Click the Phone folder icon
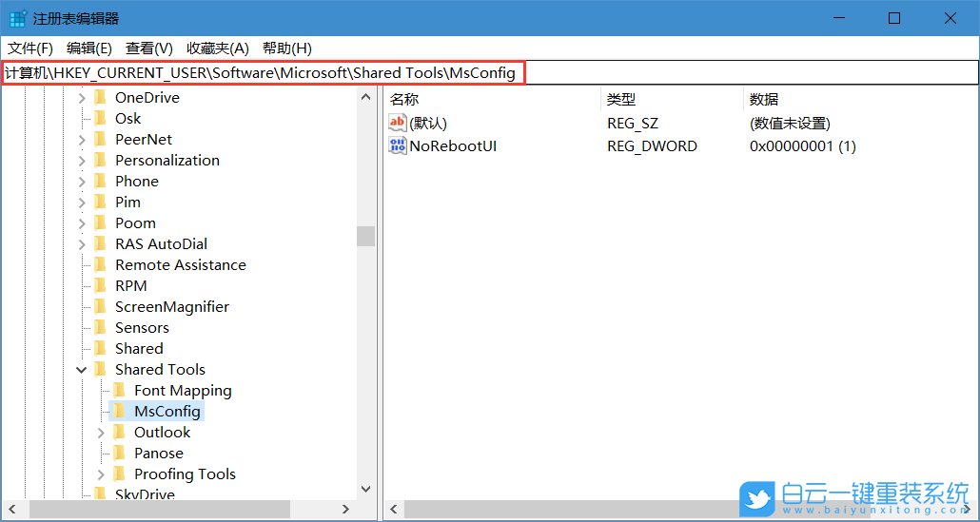 (x=100, y=181)
